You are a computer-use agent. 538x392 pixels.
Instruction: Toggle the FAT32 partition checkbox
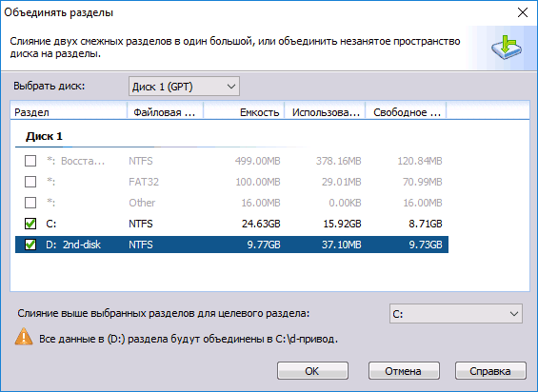[30, 182]
